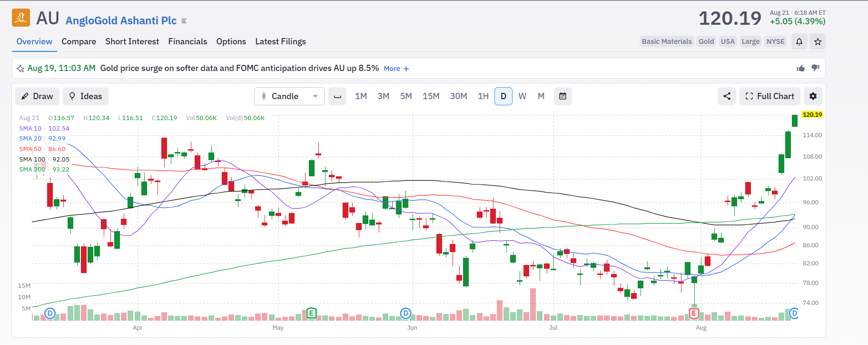
Task: Click the Gold industry tag
Action: click(x=706, y=41)
